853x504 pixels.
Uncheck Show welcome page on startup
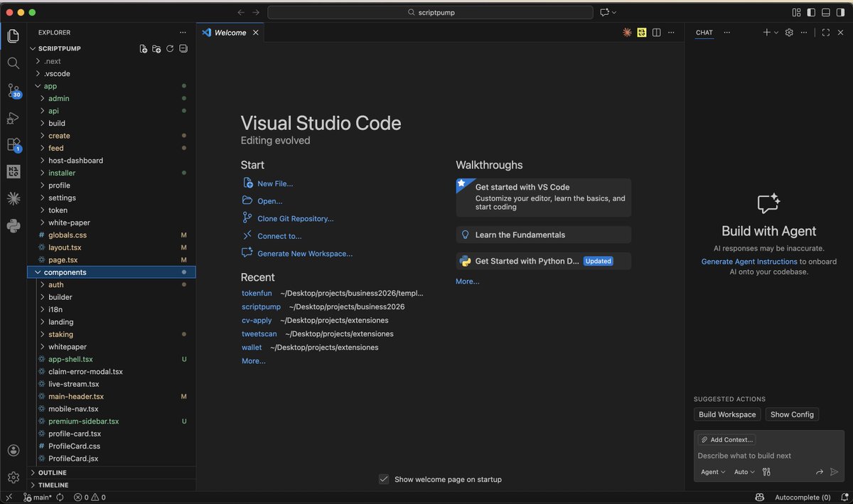coord(384,479)
